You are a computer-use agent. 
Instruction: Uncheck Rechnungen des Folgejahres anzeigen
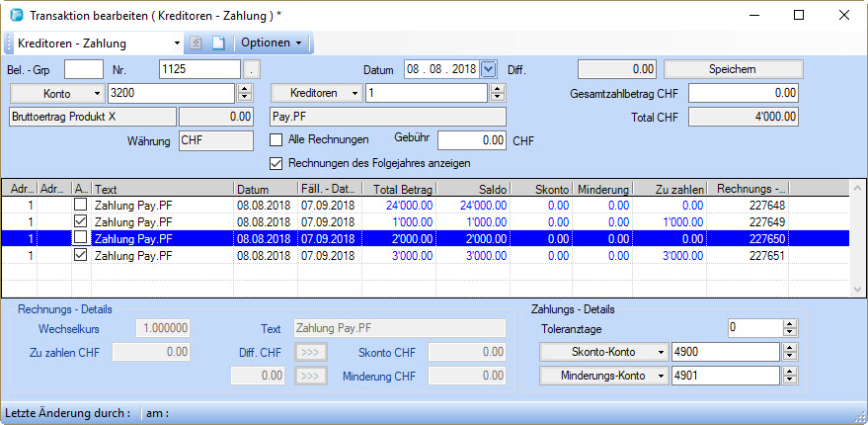click(276, 163)
